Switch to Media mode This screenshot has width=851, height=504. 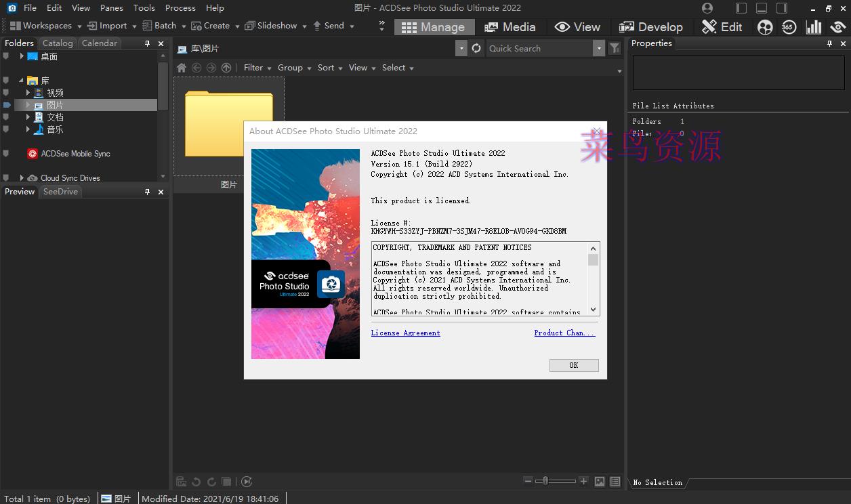click(x=511, y=27)
